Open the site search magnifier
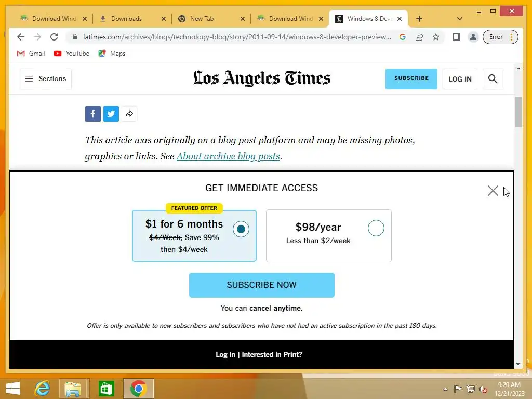The height and width of the screenshot is (399, 532). (493, 79)
